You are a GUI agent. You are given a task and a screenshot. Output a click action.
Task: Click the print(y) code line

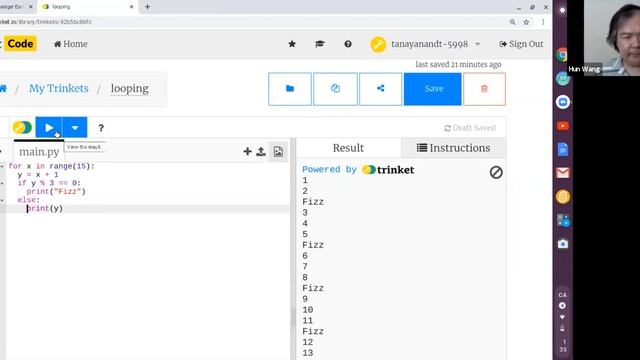(x=45, y=209)
